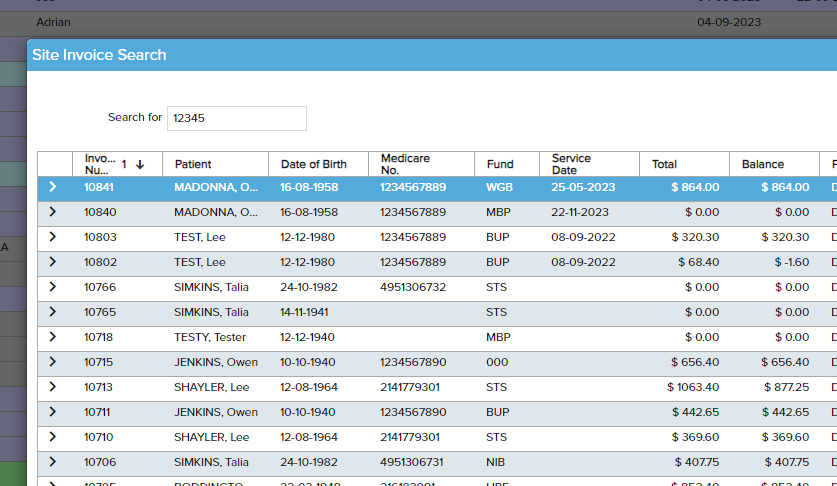Click fund NIB in invoice 10706 row
Viewport: 837px width, 486px height.
(x=495, y=463)
